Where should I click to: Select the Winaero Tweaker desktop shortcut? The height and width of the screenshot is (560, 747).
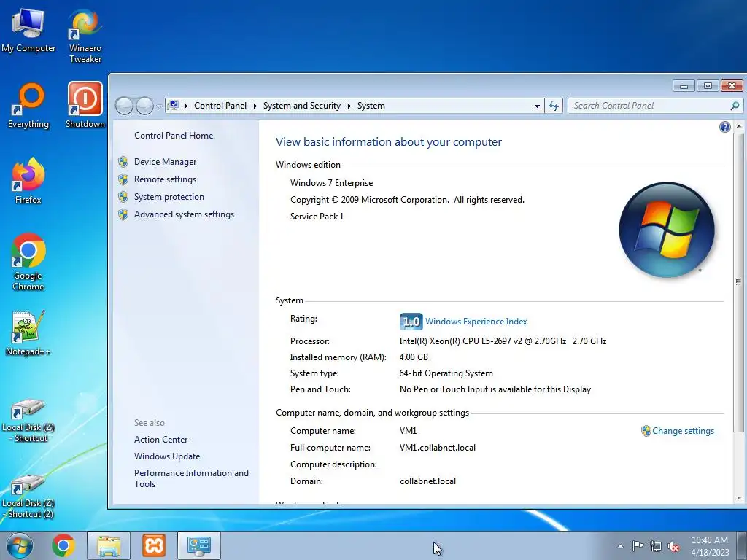85,36
